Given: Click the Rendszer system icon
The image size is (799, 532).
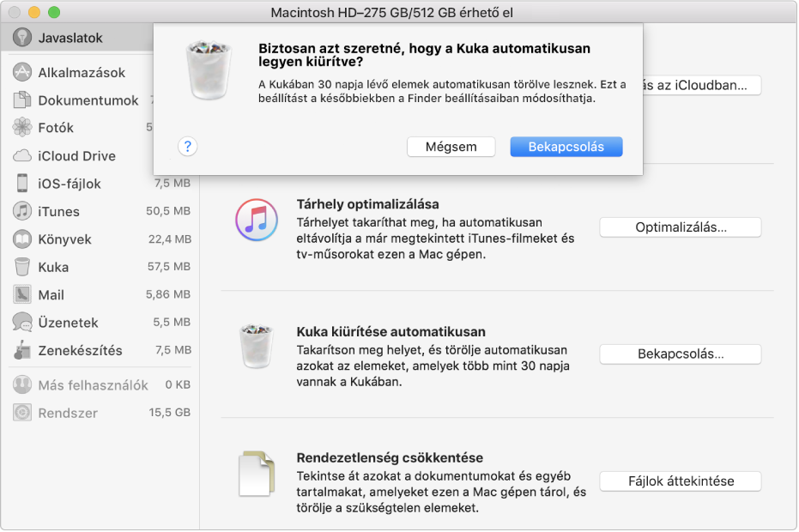Looking at the screenshot, I should (22, 413).
